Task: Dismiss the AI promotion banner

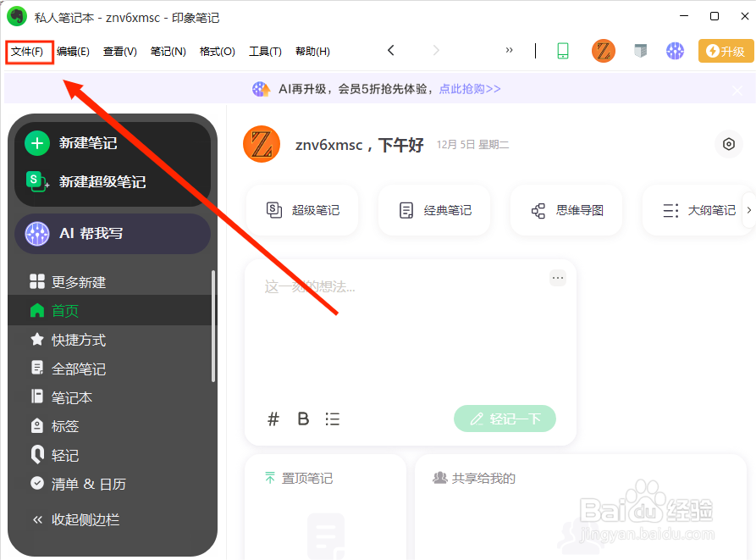Action: 737,90
